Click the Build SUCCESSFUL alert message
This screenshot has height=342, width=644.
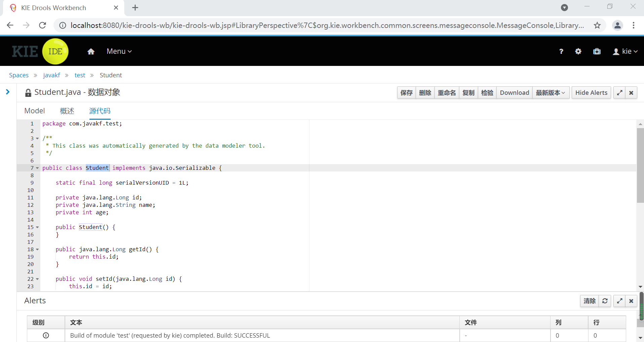pos(170,336)
